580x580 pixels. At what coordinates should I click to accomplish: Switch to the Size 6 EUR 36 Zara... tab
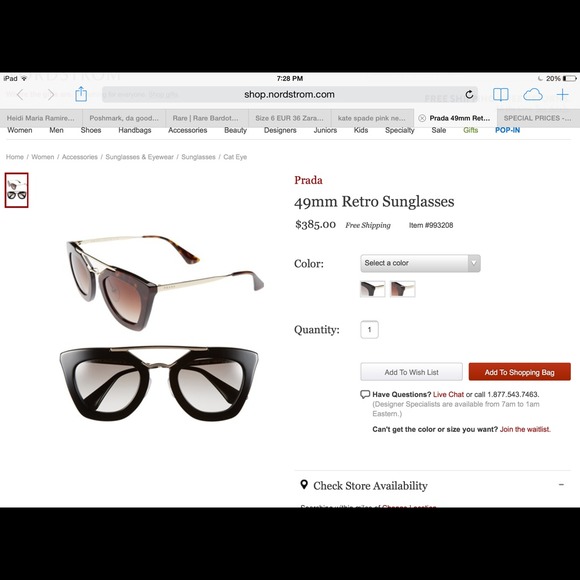(x=289, y=118)
